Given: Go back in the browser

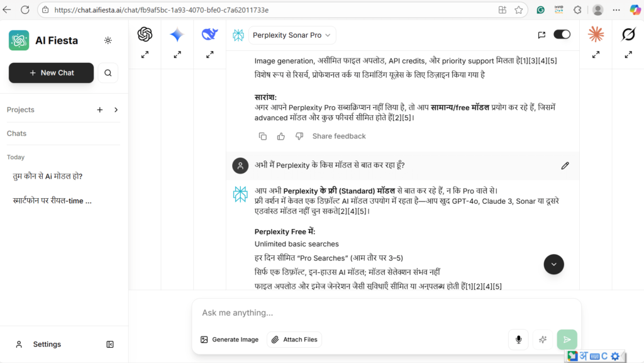Looking at the screenshot, I should click(x=7, y=10).
